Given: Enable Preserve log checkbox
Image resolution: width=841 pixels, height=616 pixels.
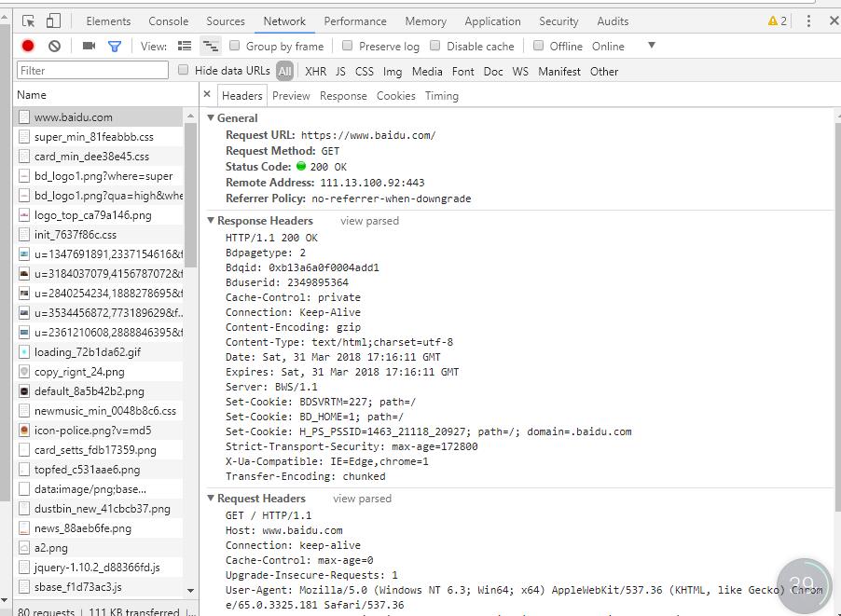Looking at the screenshot, I should (x=347, y=46).
